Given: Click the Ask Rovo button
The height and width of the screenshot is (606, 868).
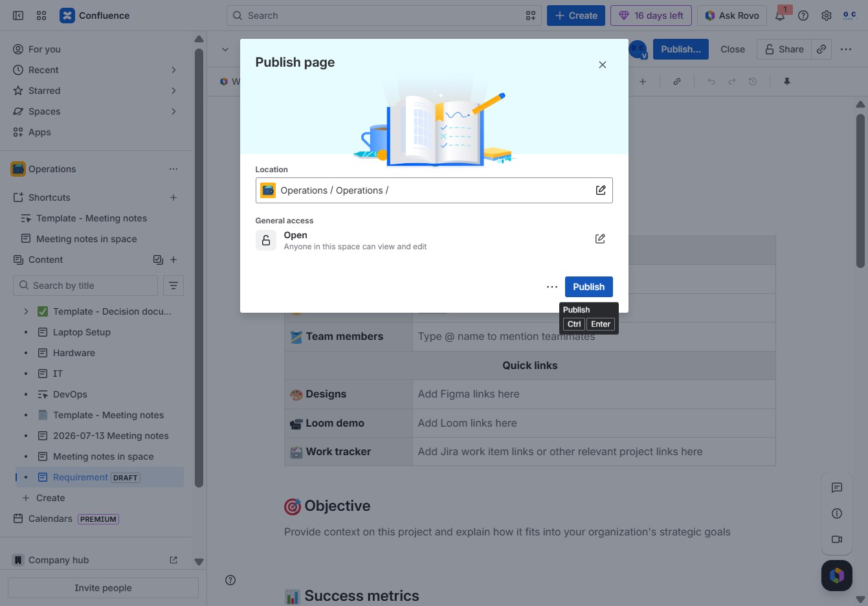Looking at the screenshot, I should click(732, 16).
